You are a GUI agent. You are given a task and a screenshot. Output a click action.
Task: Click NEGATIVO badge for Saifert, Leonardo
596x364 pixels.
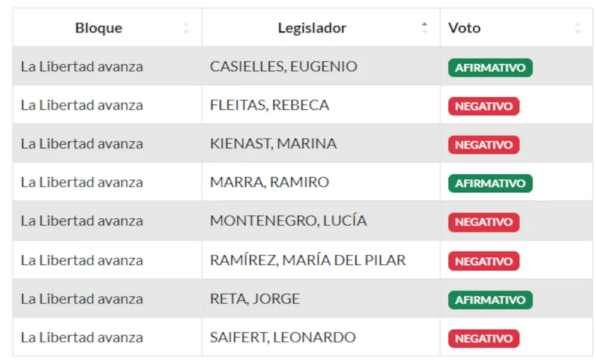[484, 339]
